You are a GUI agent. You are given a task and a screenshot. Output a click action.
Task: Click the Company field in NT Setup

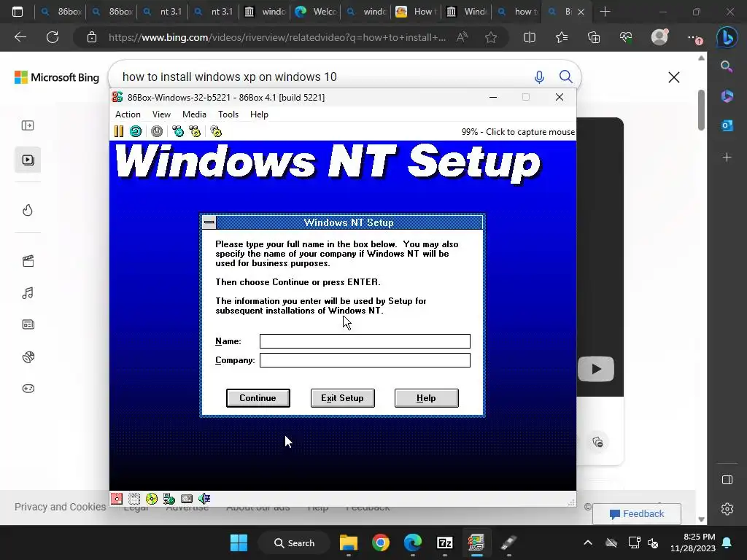click(x=365, y=360)
